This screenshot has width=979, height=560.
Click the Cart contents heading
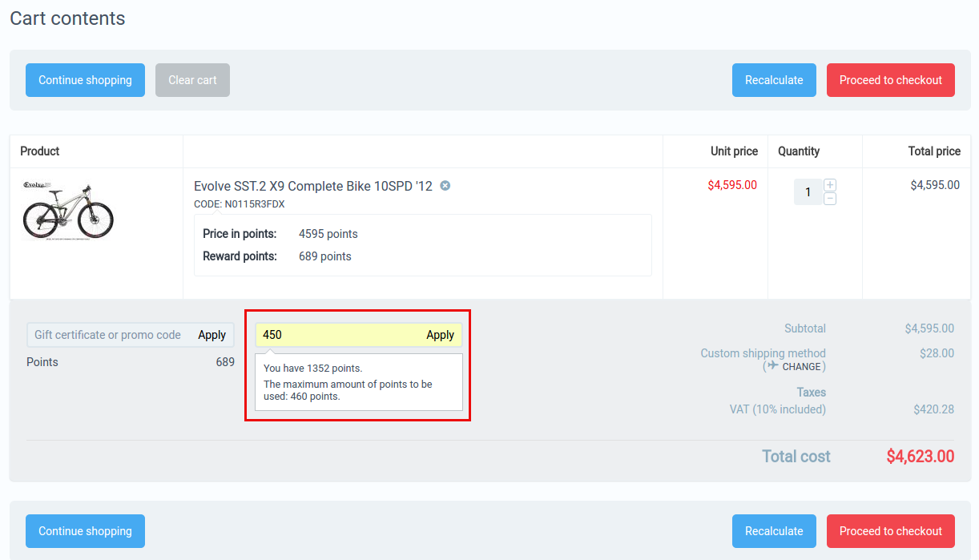tap(67, 18)
